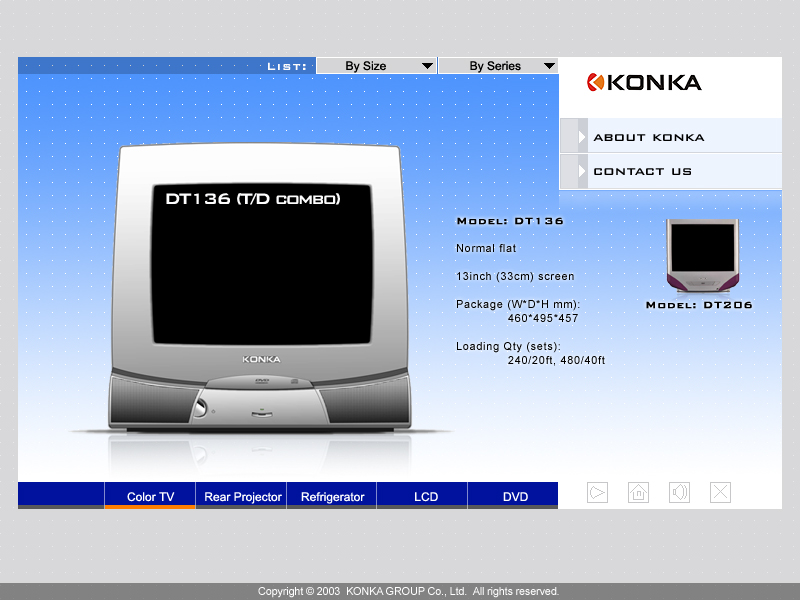Select the DT206 TV thumbnail
Screen dimensions: 800x600
pos(703,255)
